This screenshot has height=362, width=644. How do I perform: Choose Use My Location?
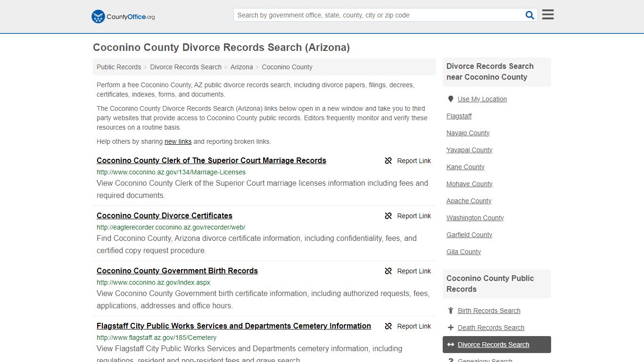click(x=482, y=99)
